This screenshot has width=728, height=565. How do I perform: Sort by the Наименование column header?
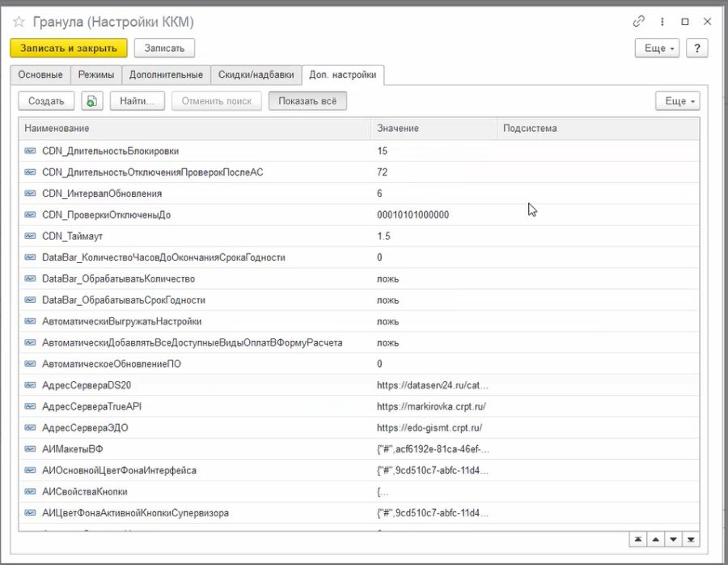click(x=195, y=128)
